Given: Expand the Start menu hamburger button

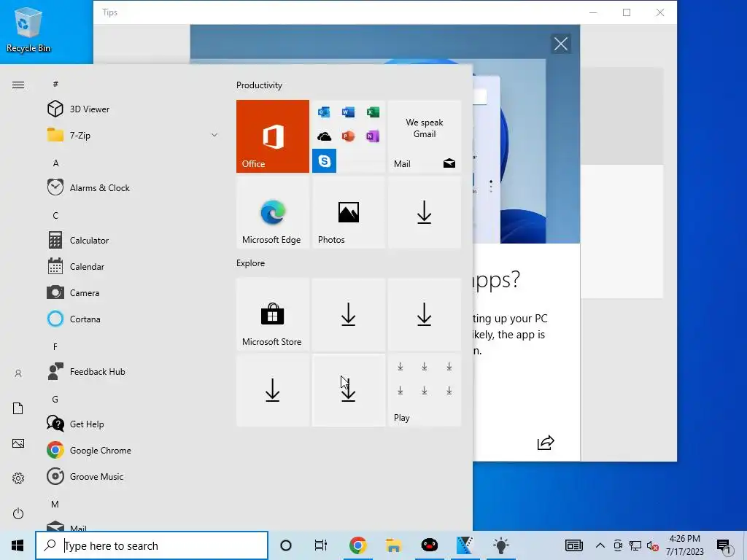Looking at the screenshot, I should pyautogui.click(x=18, y=85).
